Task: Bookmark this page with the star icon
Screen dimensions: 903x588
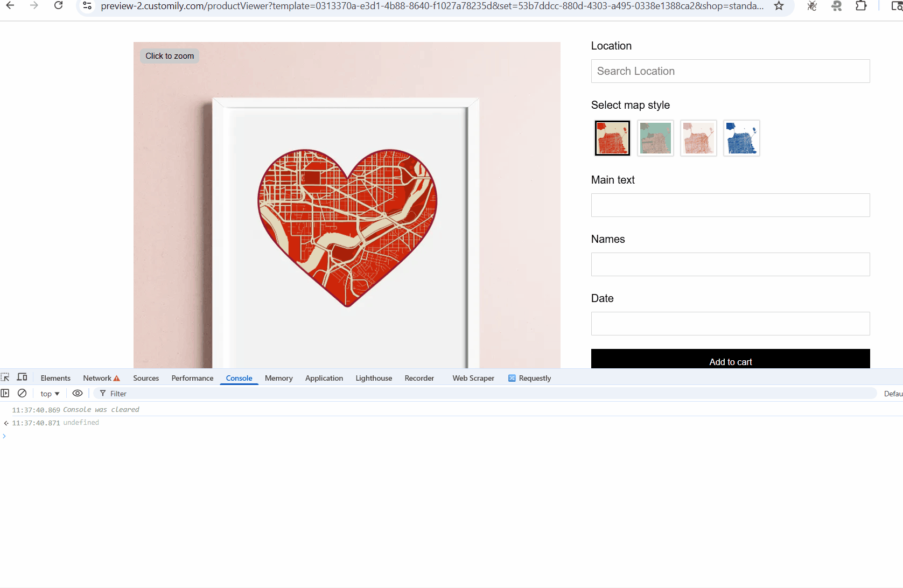Action: 779,6
